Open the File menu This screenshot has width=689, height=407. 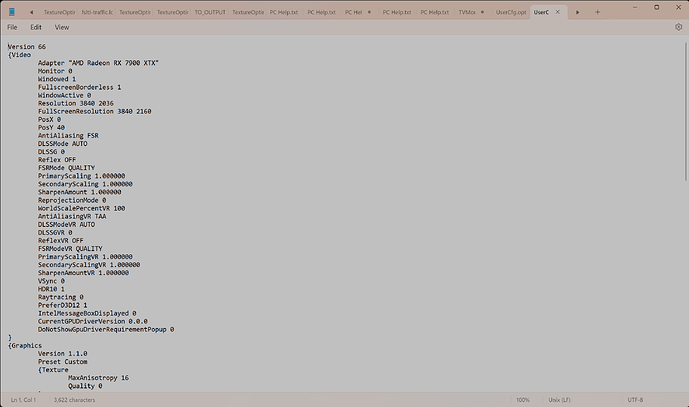coord(12,27)
